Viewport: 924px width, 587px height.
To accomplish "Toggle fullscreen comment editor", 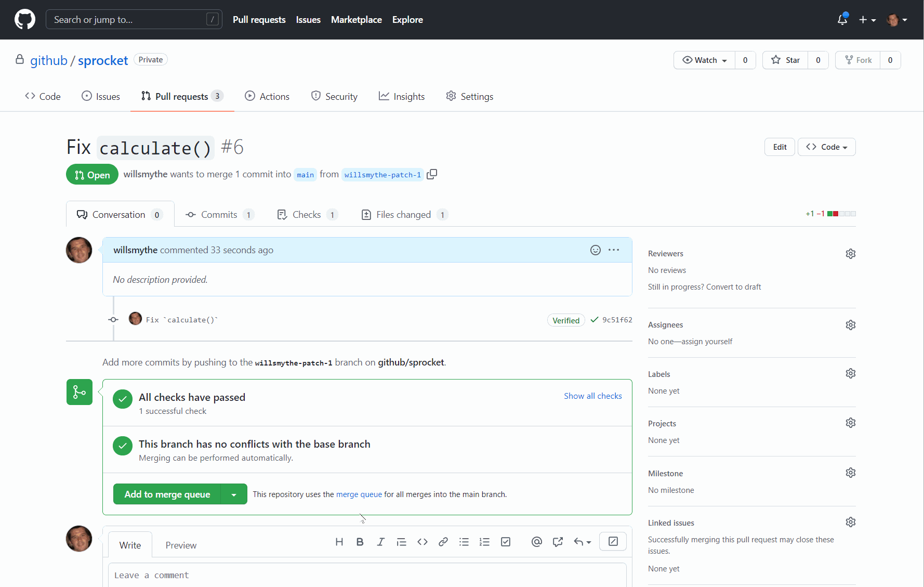I will coord(613,542).
